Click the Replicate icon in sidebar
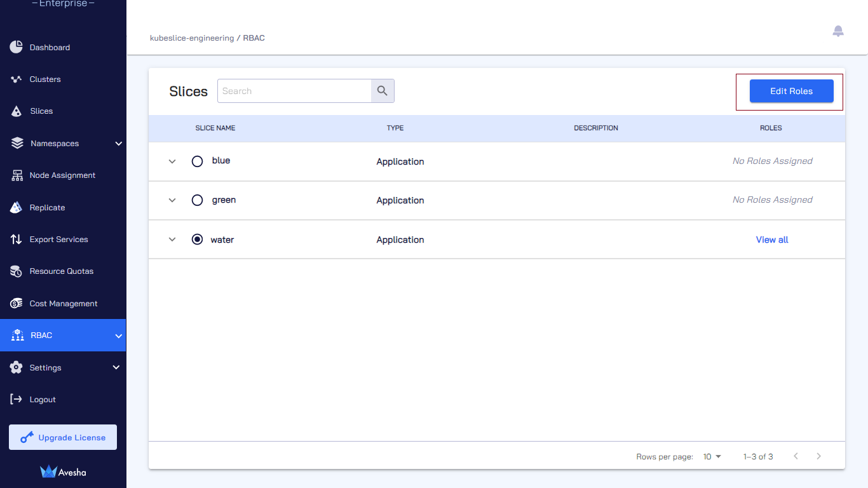The image size is (868, 488). click(x=17, y=207)
